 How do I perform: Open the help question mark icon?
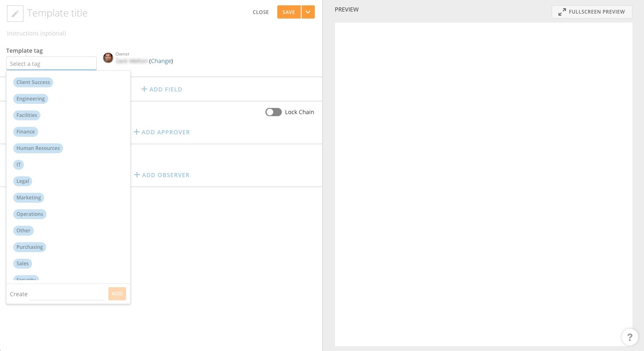click(x=630, y=337)
